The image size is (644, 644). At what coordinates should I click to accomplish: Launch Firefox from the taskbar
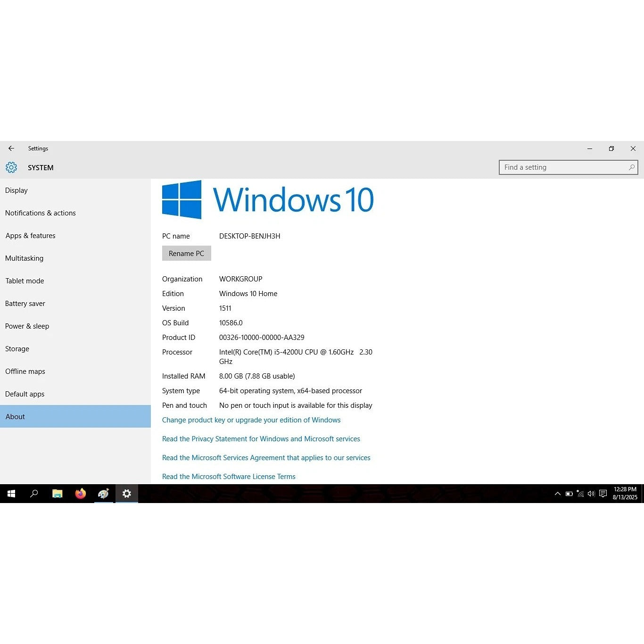pos(81,494)
